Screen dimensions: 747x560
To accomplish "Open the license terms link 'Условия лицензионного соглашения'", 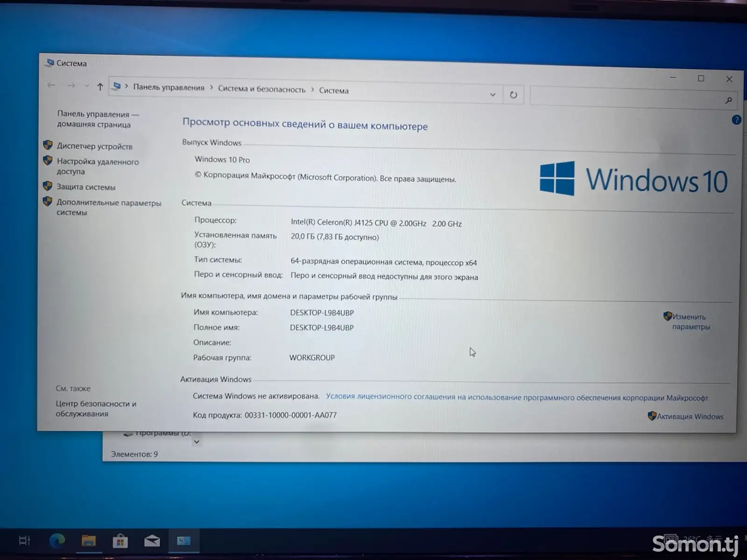I will point(517,397).
